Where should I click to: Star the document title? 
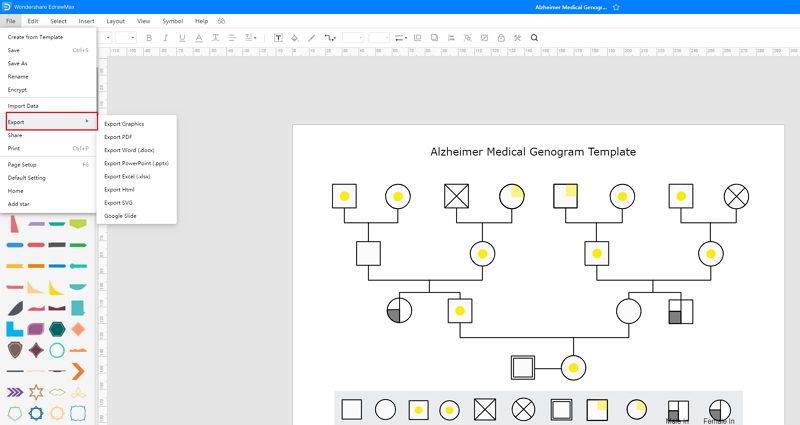coord(616,7)
